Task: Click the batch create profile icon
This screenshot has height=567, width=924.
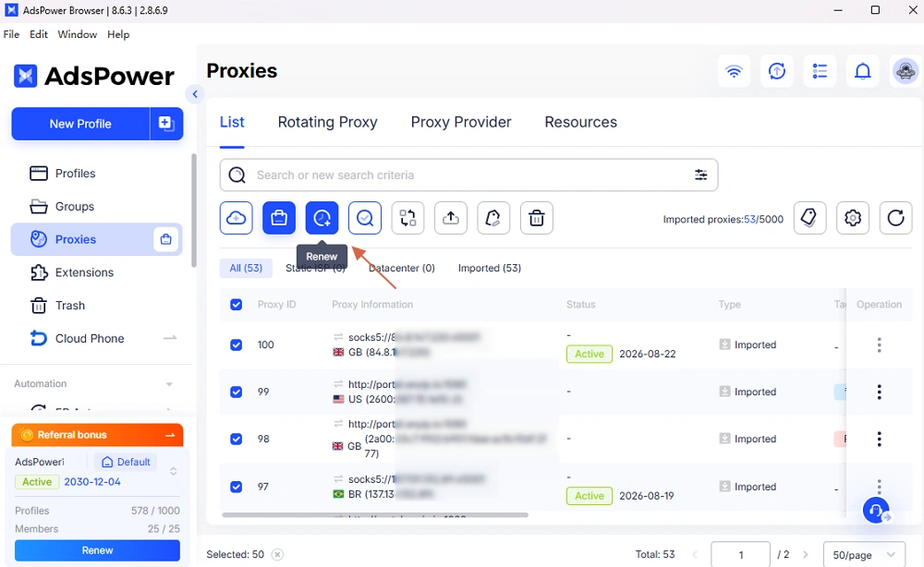Action: 166,124
